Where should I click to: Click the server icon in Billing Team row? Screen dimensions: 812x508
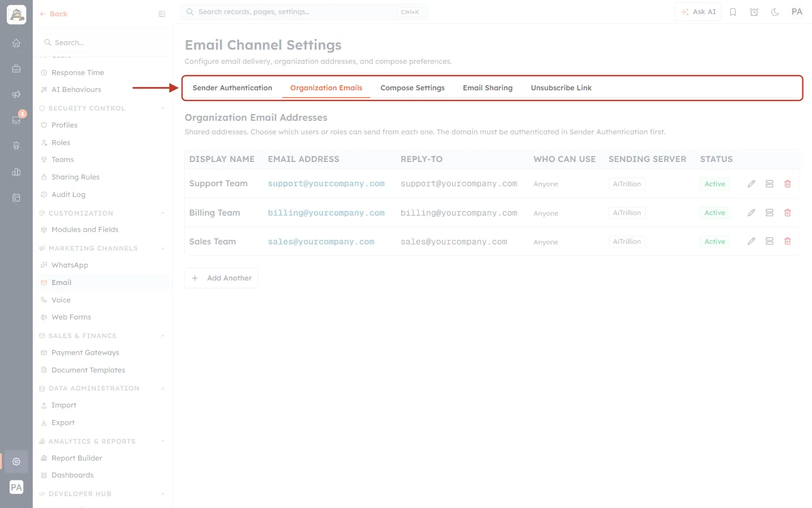(769, 213)
